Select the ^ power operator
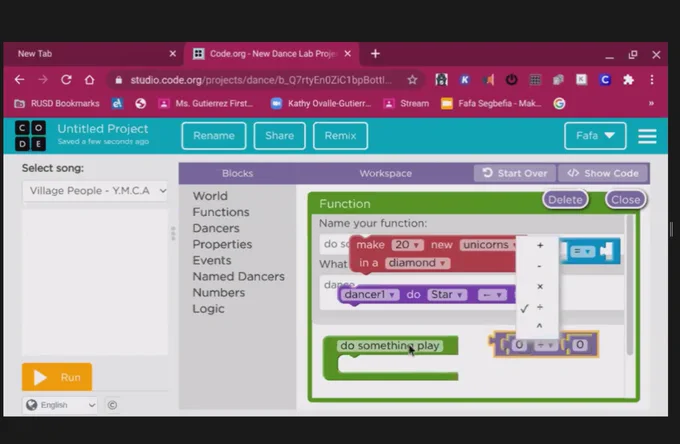 tap(539, 326)
